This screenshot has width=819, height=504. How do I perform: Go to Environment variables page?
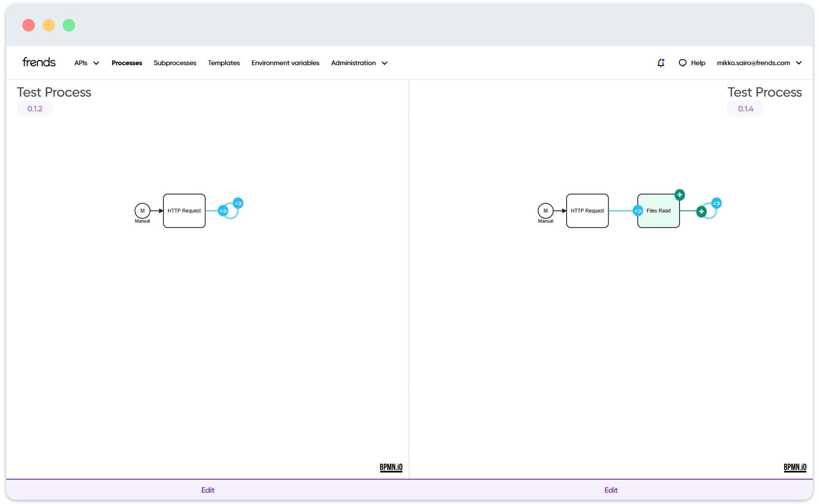(285, 63)
